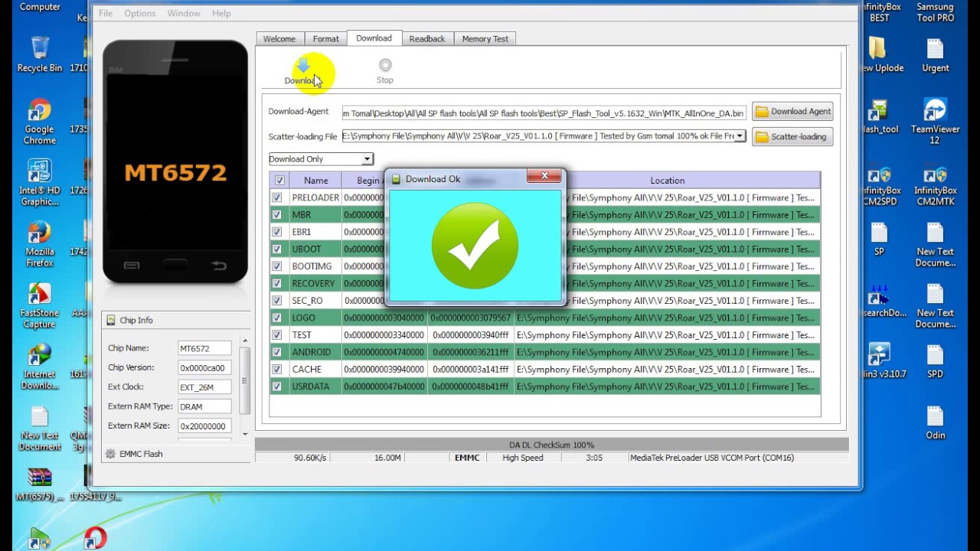The width and height of the screenshot is (980, 551).
Task: Close the Download Ok dialog
Action: (544, 177)
